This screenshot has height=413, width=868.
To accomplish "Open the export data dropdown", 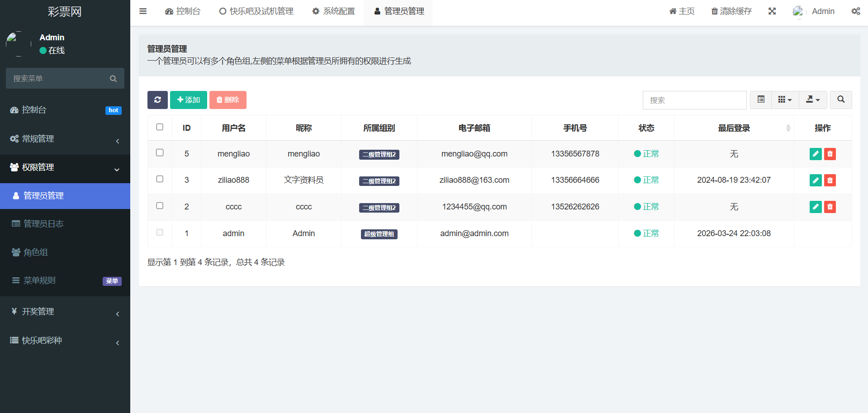I will coord(812,100).
